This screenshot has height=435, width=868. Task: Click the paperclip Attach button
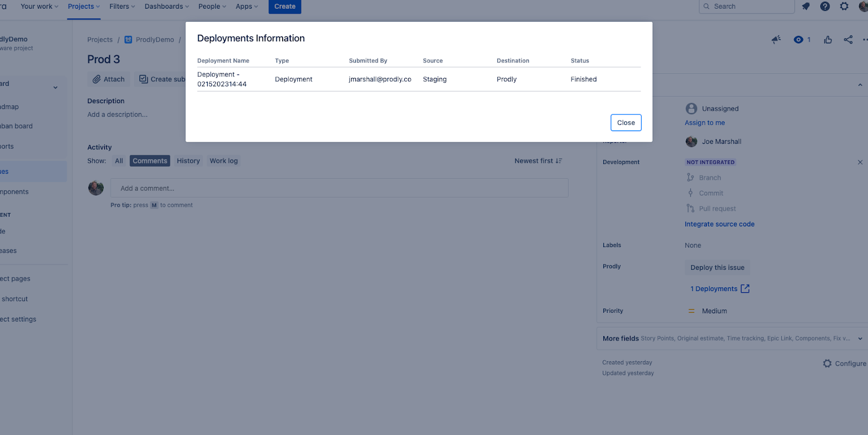(108, 79)
